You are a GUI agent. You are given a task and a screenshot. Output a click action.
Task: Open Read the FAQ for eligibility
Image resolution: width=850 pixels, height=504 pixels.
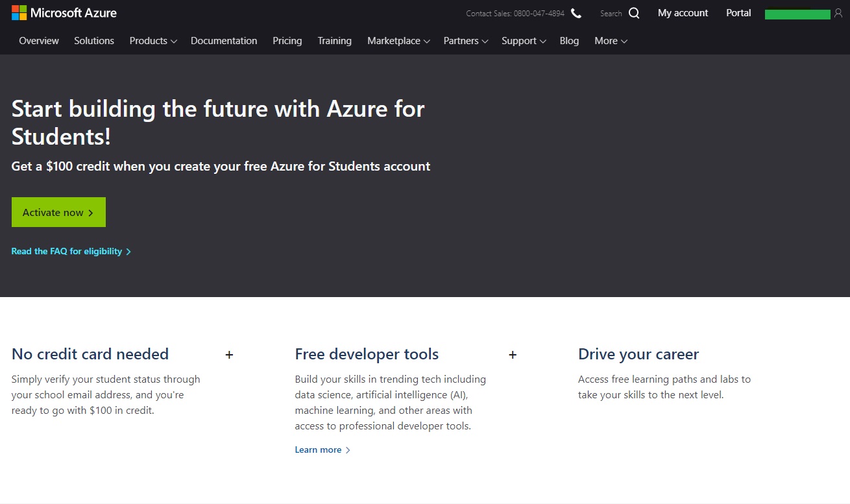71,252
